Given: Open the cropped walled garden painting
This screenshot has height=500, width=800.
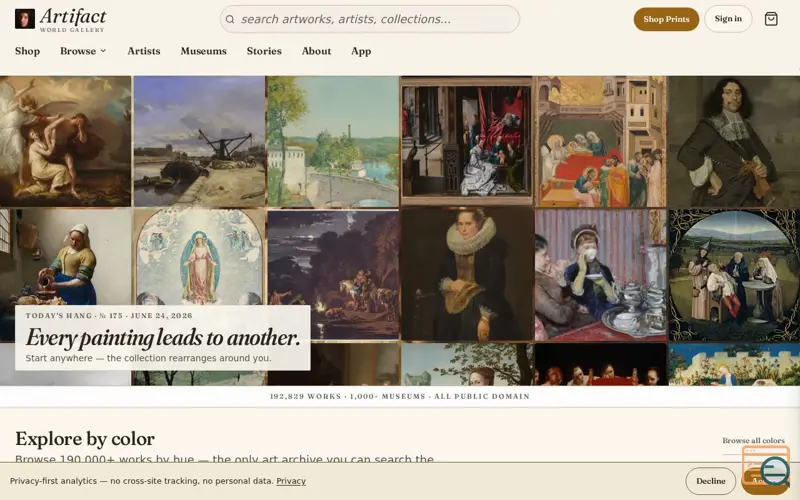Looking at the screenshot, I should point(734,364).
